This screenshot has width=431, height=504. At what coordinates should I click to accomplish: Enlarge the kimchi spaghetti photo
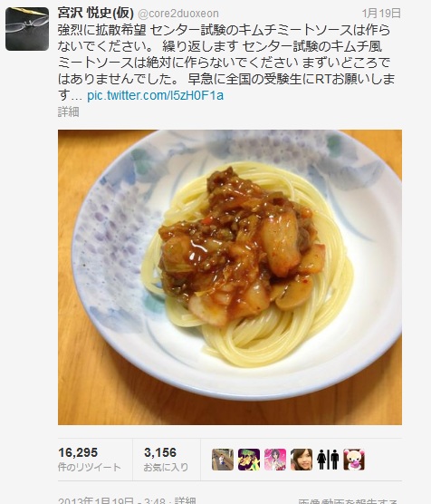[x=230, y=277]
